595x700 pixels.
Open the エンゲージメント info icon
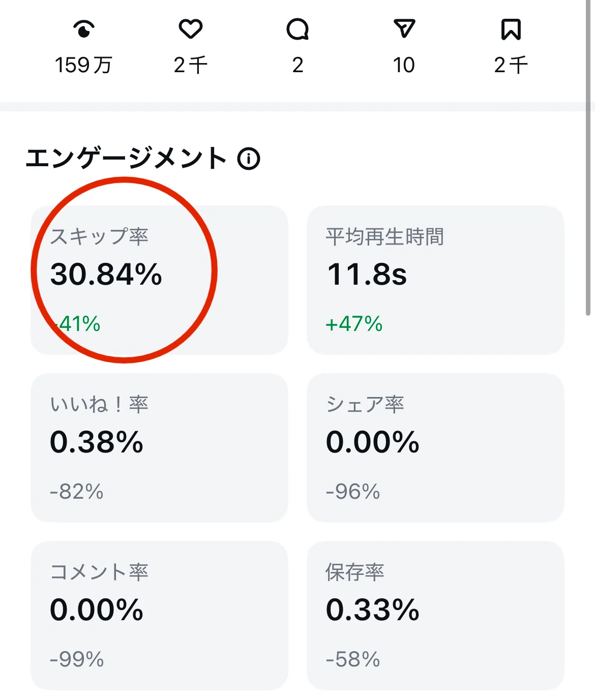(249, 159)
